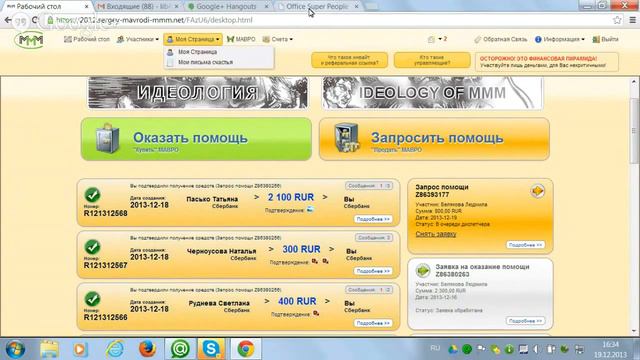
Task: Click green checkmark of order R121312567
Action: (93, 247)
